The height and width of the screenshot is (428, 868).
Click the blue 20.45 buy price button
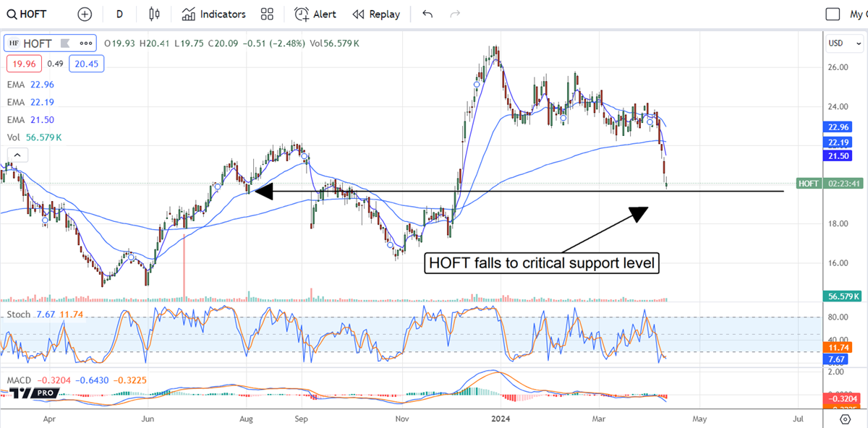coord(87,64)
